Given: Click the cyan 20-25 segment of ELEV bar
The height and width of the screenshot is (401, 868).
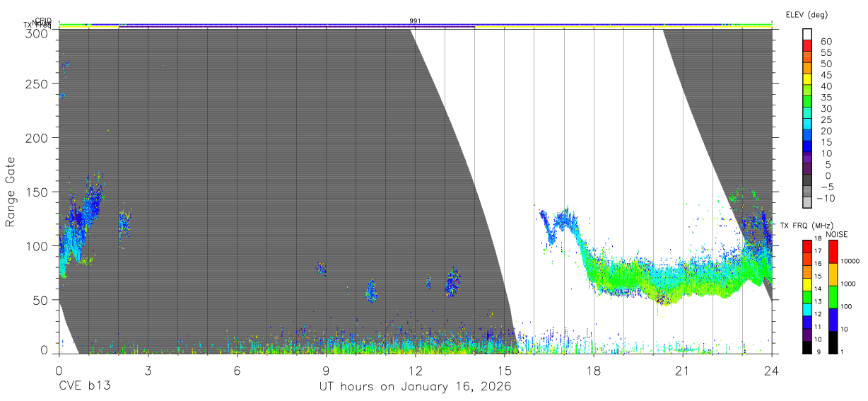Looking at the screenshot, I should pos(807,124).
